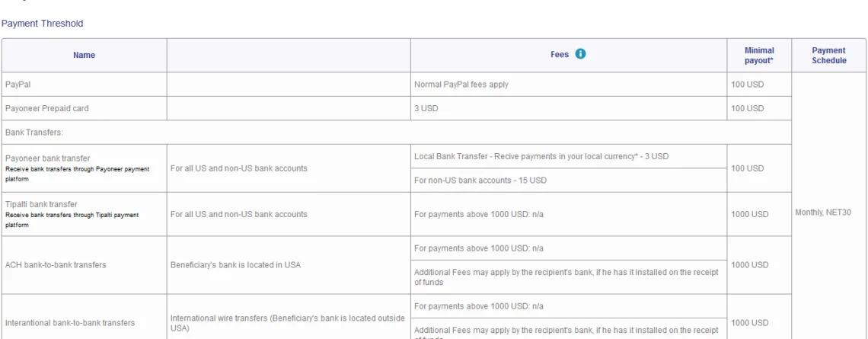868x339 pixels.
Task: Click Beneficiary's bank is located in USA
Action: pos(235,265)
